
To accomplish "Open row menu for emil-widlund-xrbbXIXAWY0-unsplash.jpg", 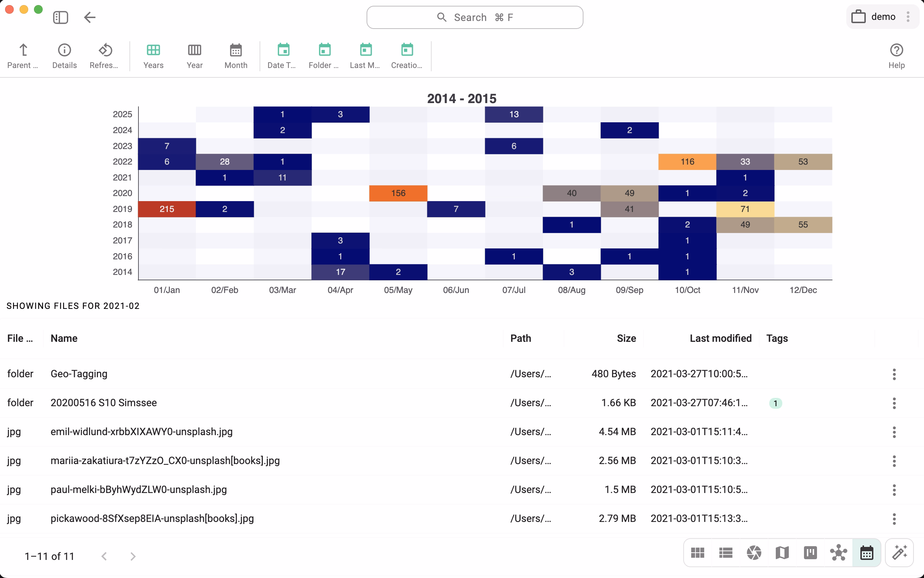I will (x=894, y=432).
